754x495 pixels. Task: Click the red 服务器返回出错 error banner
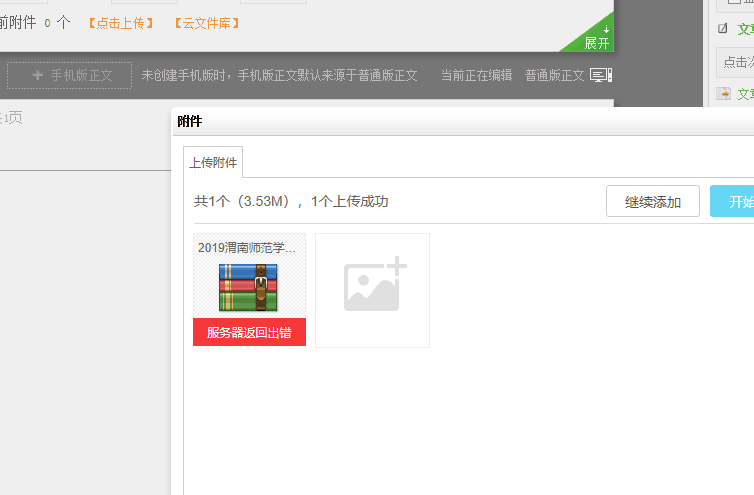249,333
